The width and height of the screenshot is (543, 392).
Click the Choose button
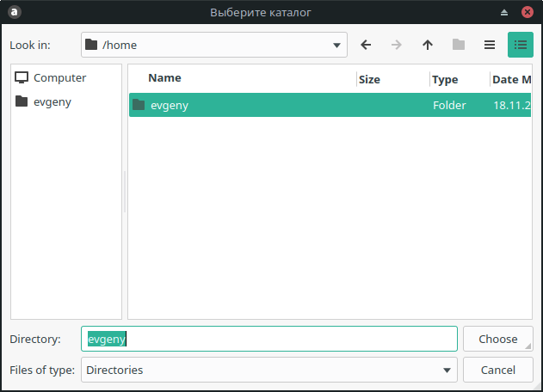[x=498, y=339]
